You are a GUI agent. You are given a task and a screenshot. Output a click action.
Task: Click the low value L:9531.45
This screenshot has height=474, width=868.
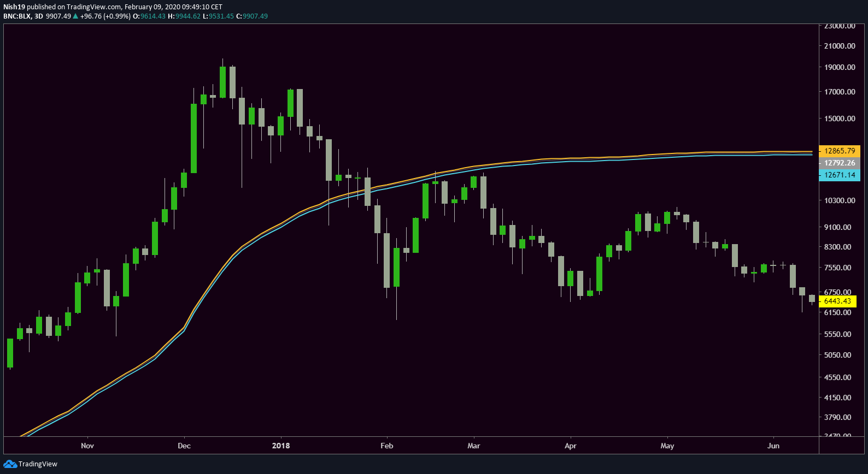[219, 16]
